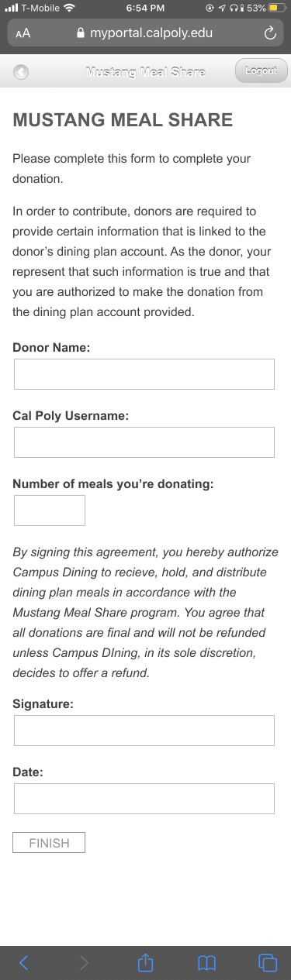The height and width of the screenshot is (980, 291).
Task: Open the Safari share sheet icon
Action: pos(145,961)
